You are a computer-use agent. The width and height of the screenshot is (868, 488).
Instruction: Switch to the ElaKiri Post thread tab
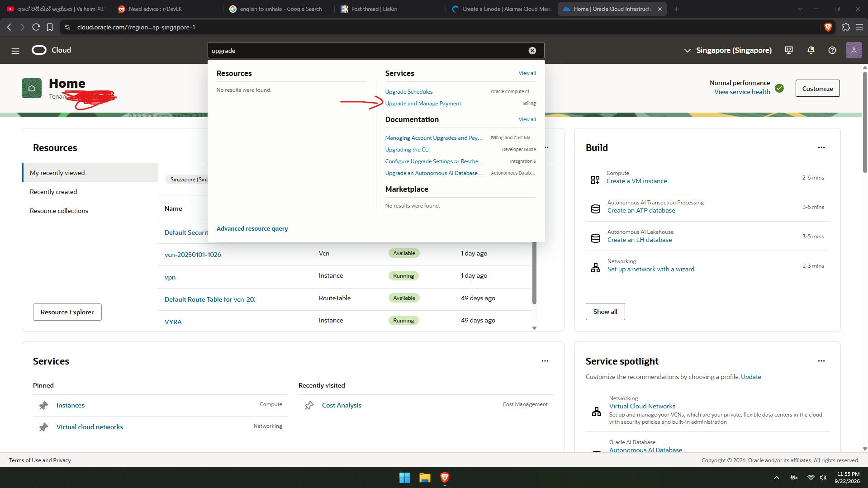pos(389,9)
